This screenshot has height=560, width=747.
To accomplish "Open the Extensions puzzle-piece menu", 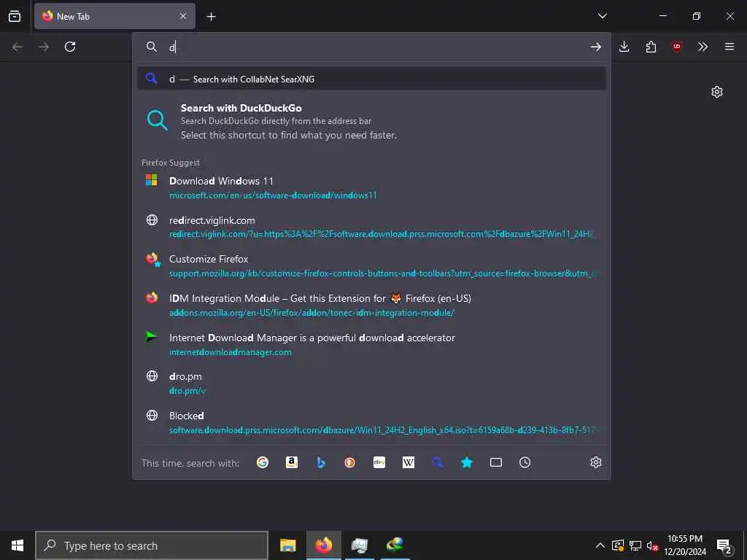I will pos(651,47).
